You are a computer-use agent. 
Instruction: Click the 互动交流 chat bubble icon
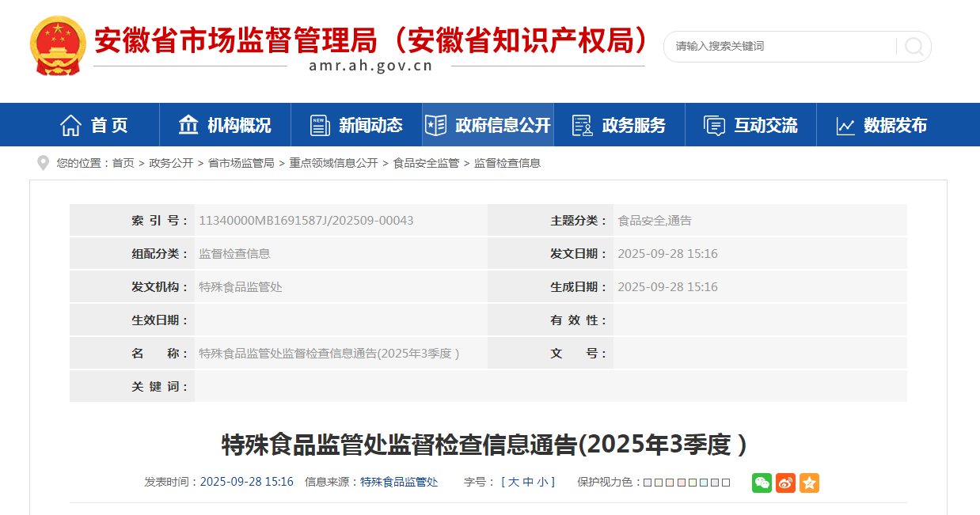(x=714, y=125)
